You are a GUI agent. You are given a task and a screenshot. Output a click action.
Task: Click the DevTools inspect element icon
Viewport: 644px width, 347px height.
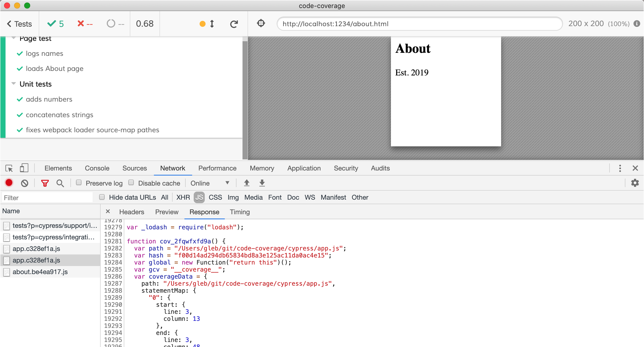coord(9,168)
